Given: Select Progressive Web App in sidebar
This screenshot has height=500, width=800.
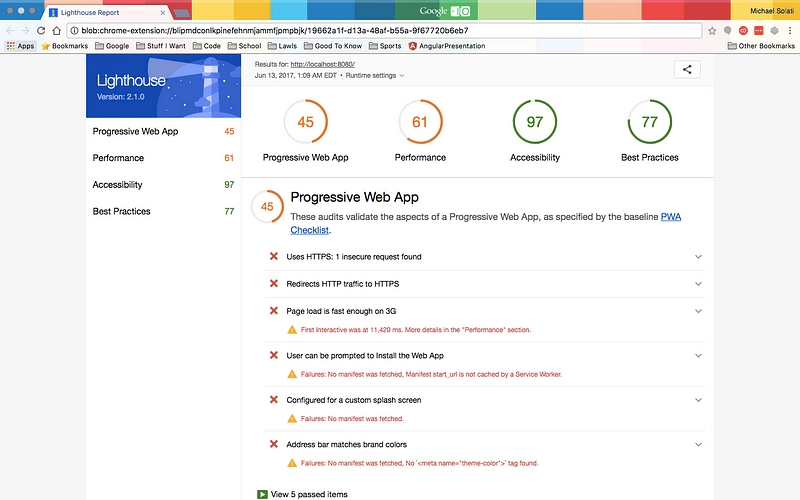Looking at the screenshot, I should click(x=163, y=131).
